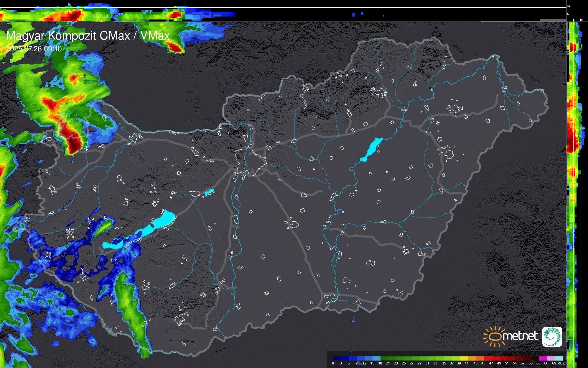Click the 2025.07.26 09:10 timestamp
The image size is (588, 368).
point(34,49)
